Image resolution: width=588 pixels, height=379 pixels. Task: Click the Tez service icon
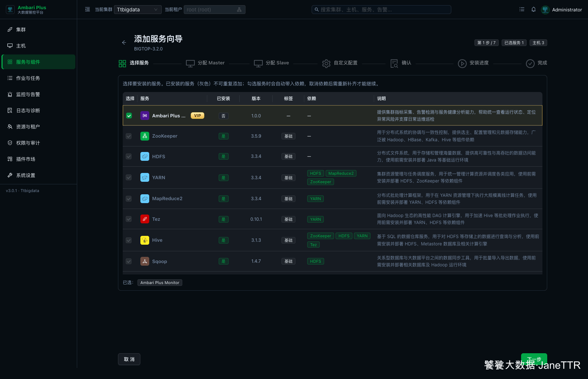[145, 219]
